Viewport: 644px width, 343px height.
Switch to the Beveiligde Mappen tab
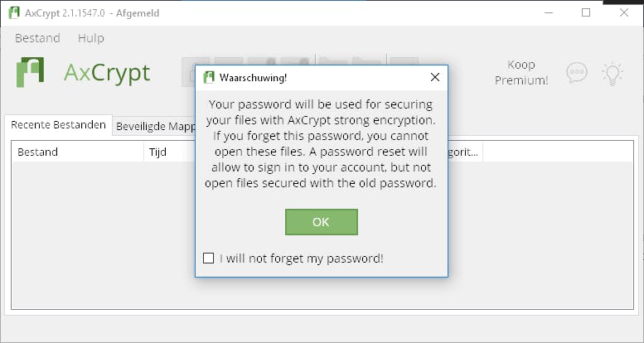tap(154, 126)
